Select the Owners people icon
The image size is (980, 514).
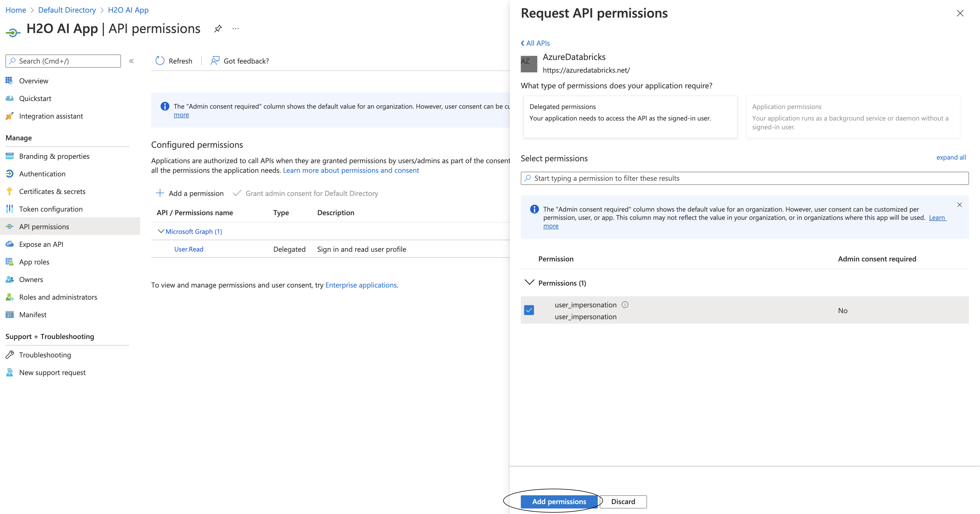click(x=10, y=280)
